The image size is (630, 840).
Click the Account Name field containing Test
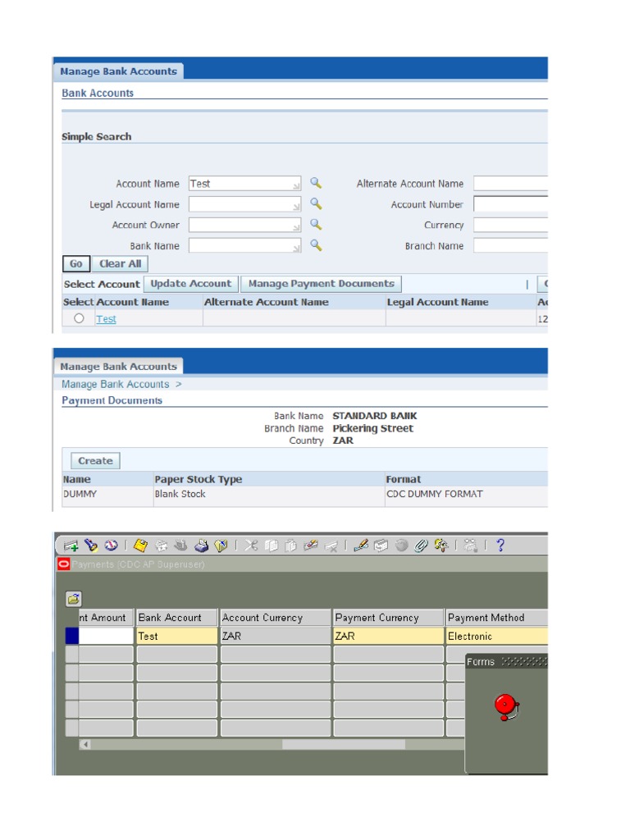tap(244, 183)
